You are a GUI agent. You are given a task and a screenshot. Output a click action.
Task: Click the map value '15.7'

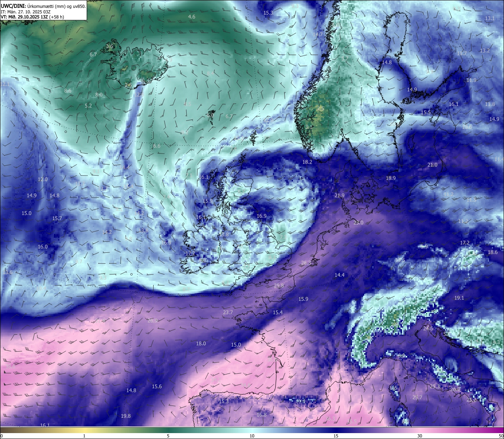(57, 219)
